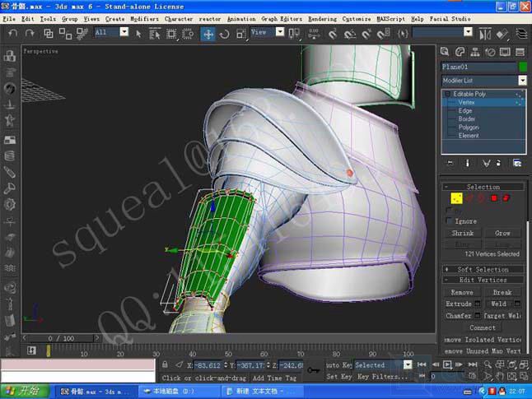Click Layer Manager icon on toolbar
Image resolution: width=532 pixels, height=399 pixels.
521,34
